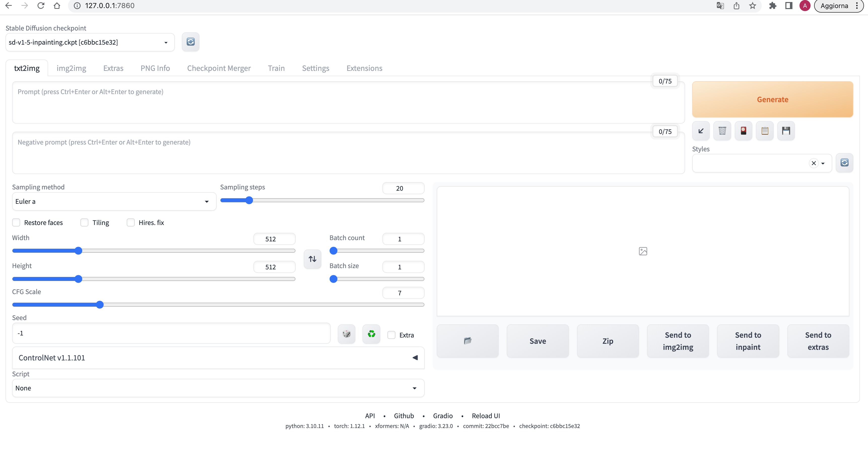Click the trash clear prompt icon

[722, 131]
